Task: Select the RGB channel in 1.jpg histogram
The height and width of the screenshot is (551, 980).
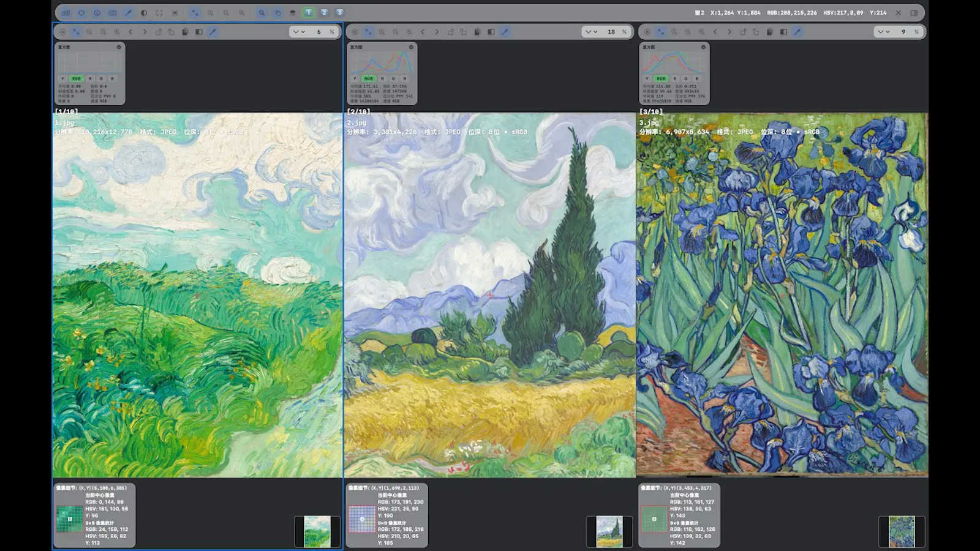Action: coord(76,78)
